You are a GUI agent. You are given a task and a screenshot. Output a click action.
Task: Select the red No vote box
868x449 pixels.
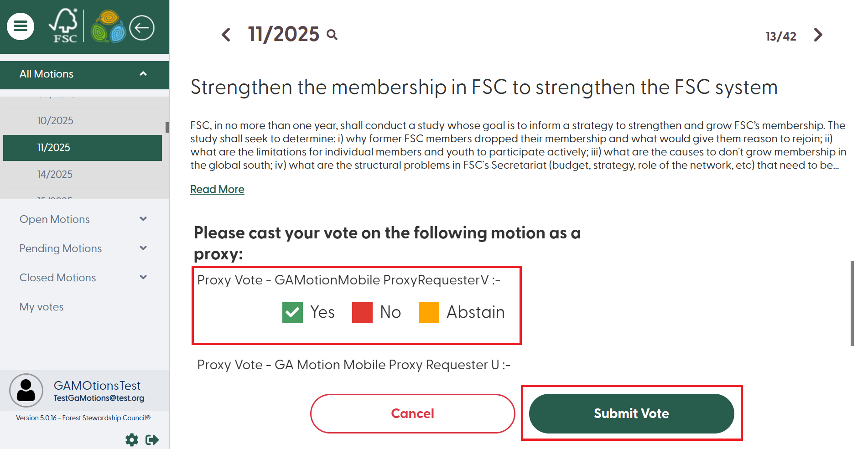click(x=362, y=313)
